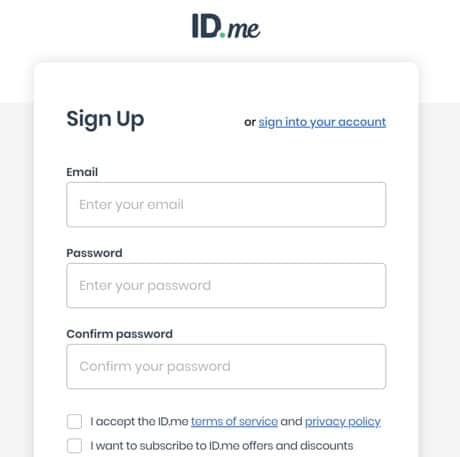Click the 'Email' field label
The height and width of the screenshot is (457, 460).
(82, 172)
